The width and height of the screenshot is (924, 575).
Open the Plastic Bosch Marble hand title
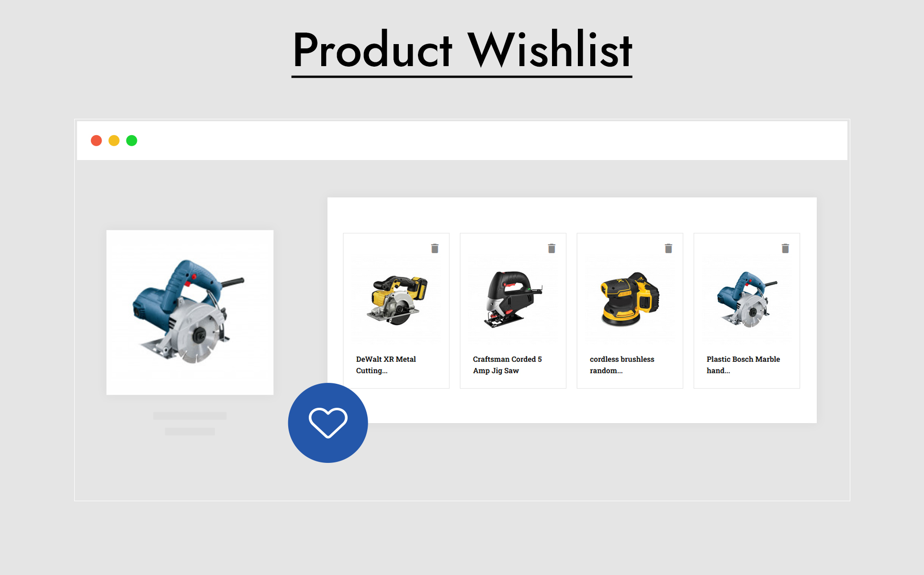[743, 365]
